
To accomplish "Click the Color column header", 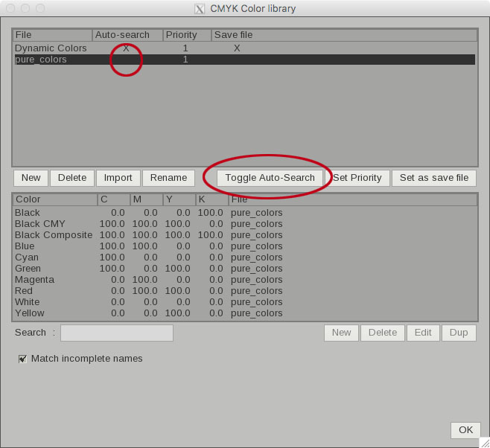I will (55, 199).
